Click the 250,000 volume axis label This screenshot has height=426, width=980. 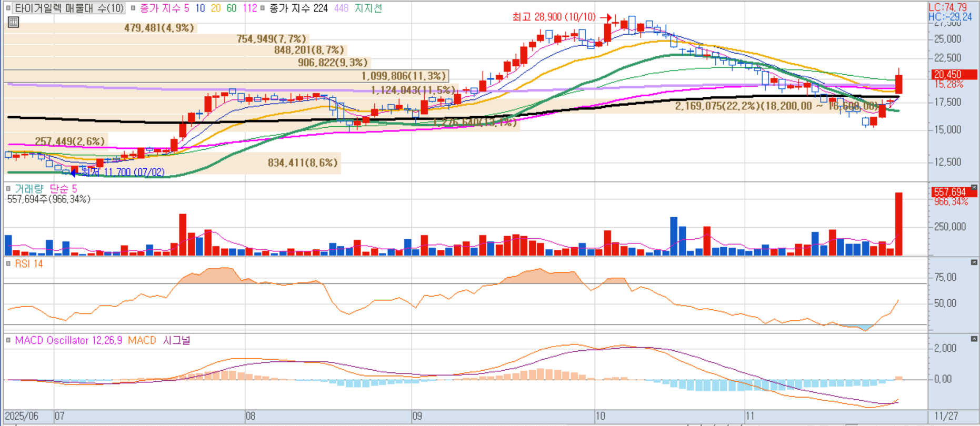coord(950,227)
